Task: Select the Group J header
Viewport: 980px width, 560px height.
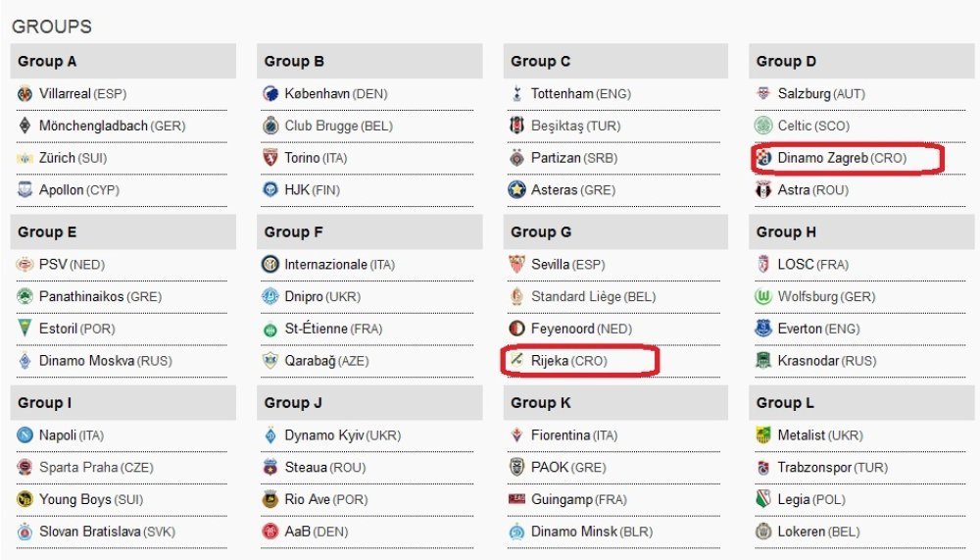Action: click(x=369, y=403)
